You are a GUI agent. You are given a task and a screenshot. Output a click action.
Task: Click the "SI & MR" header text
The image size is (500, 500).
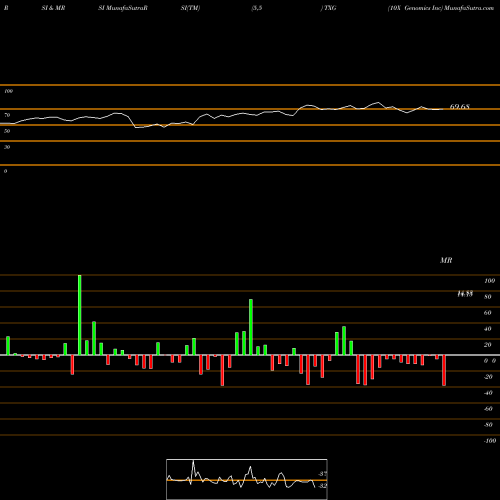(x=53, y=8)
